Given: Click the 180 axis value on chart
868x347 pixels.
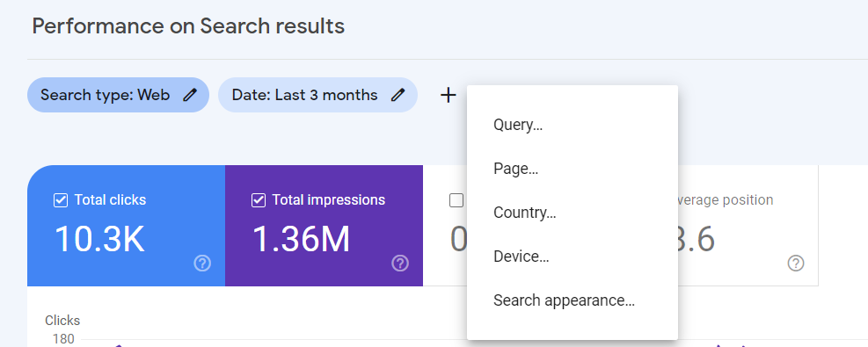Looking at the screenshot, I should click(x=63, y=339).
